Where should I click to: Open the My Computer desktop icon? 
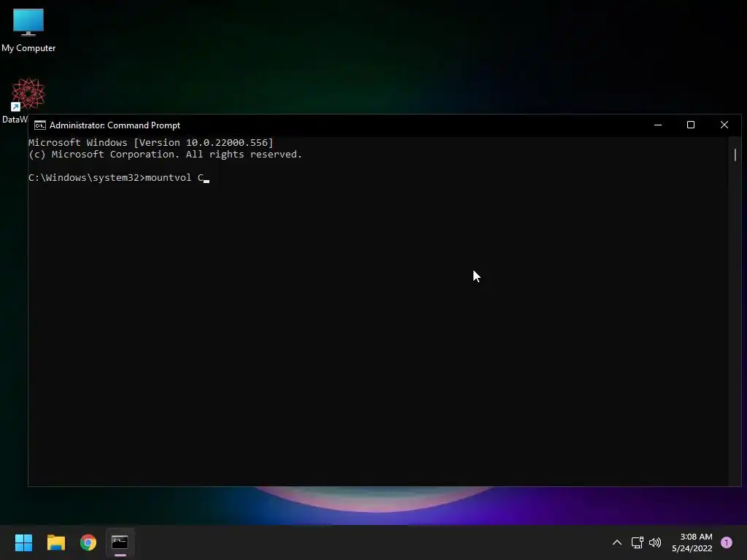[28, 30]
